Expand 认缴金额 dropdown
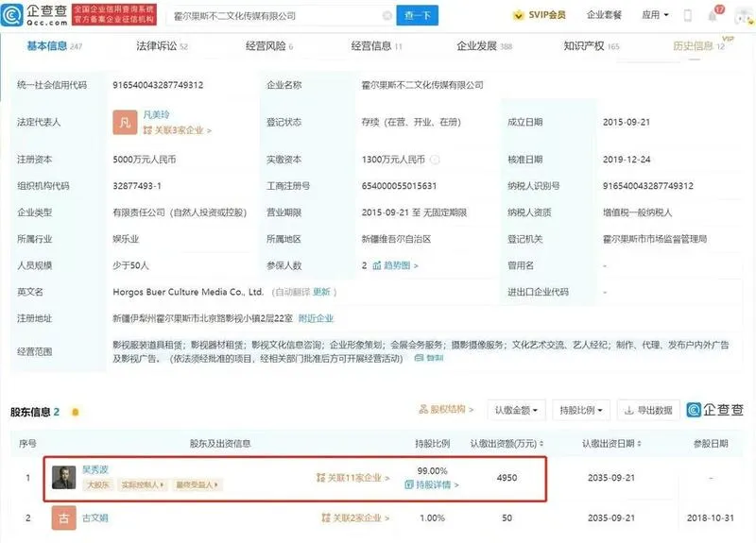 (x=516, y=410)
